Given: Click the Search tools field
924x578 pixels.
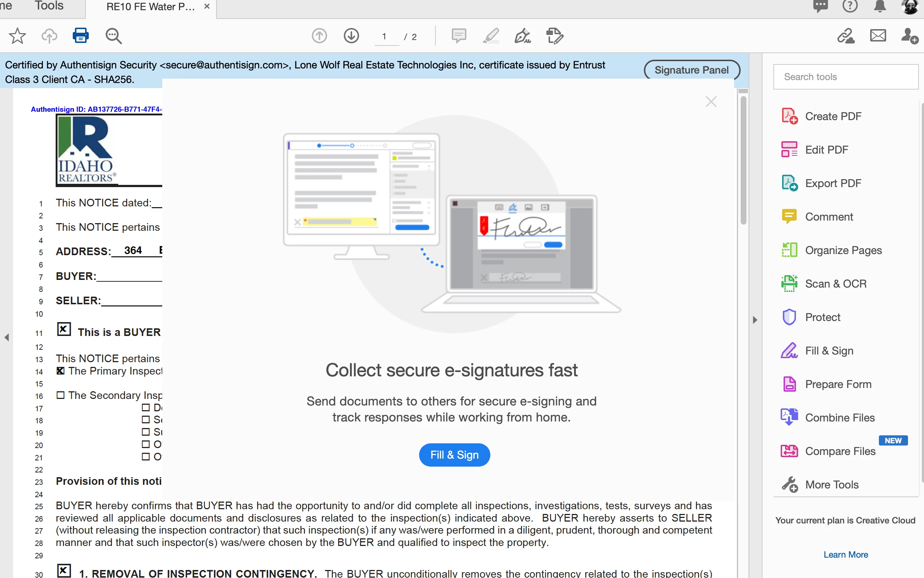Looking at the screenshot, I should pyautogui.click(x=845, y=77).
